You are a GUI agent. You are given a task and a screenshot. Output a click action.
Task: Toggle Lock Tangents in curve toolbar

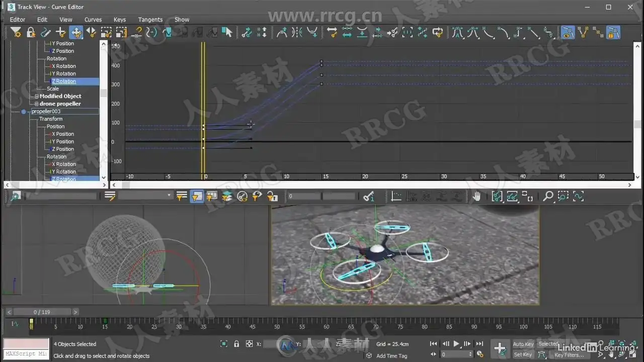pyautogui.click(x=613, y=33)
